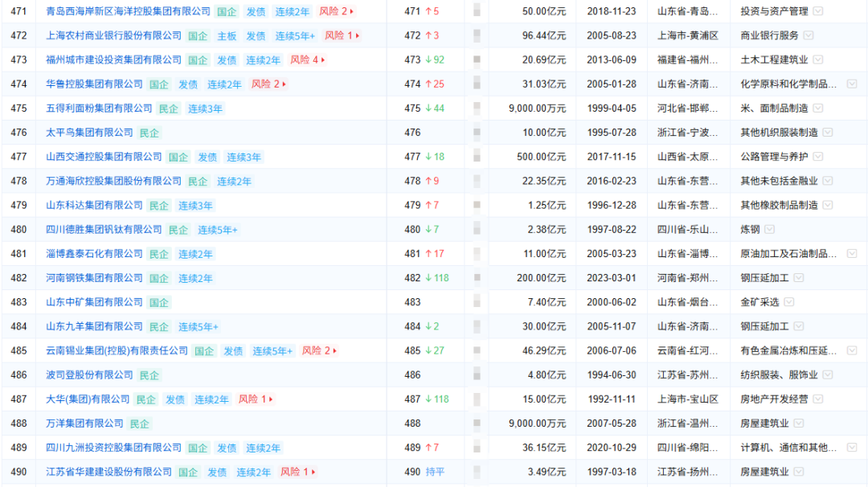This screenshot has width=868, height=487.
Task: Select date cell 1992-11-11
Action: (612, 399)
